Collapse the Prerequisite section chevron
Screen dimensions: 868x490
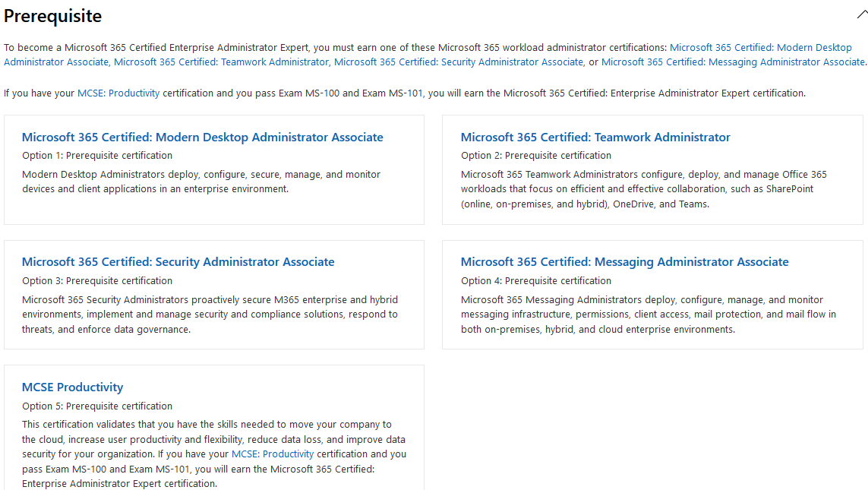861,15
